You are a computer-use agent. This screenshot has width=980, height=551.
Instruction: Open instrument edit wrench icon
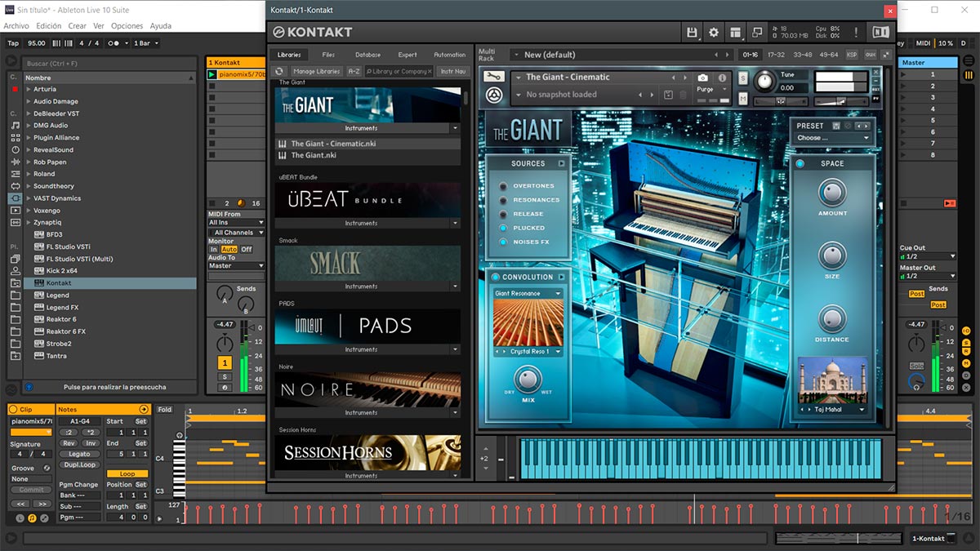coord(492,77)
